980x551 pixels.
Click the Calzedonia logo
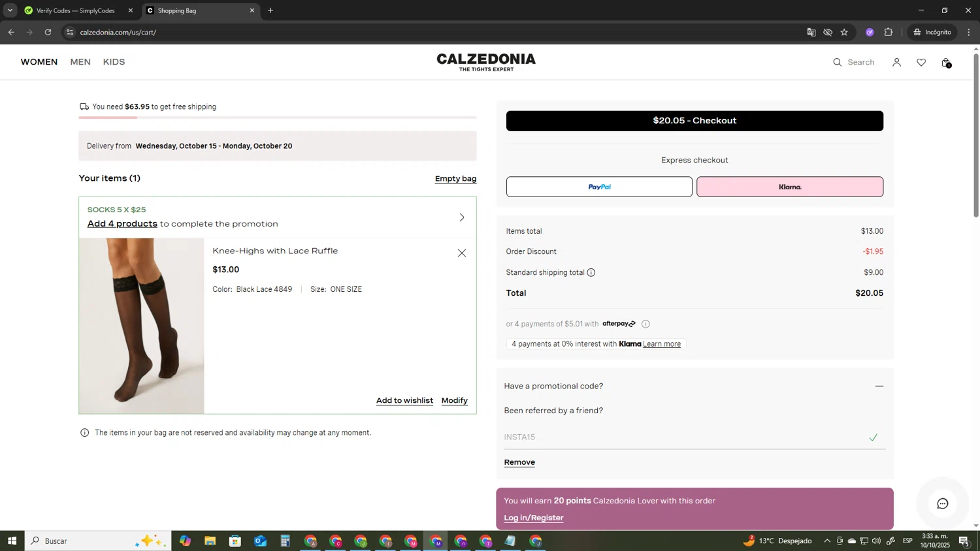click(486, 62)
